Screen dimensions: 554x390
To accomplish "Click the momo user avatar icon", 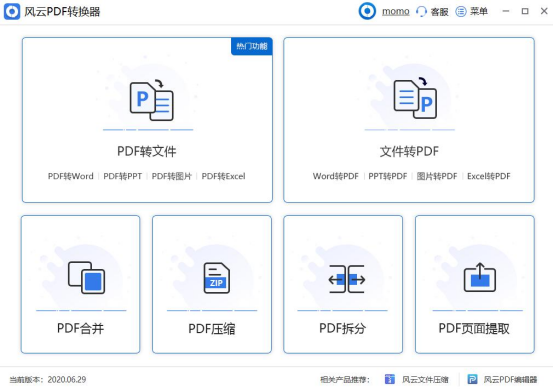I will coord(367,11).
